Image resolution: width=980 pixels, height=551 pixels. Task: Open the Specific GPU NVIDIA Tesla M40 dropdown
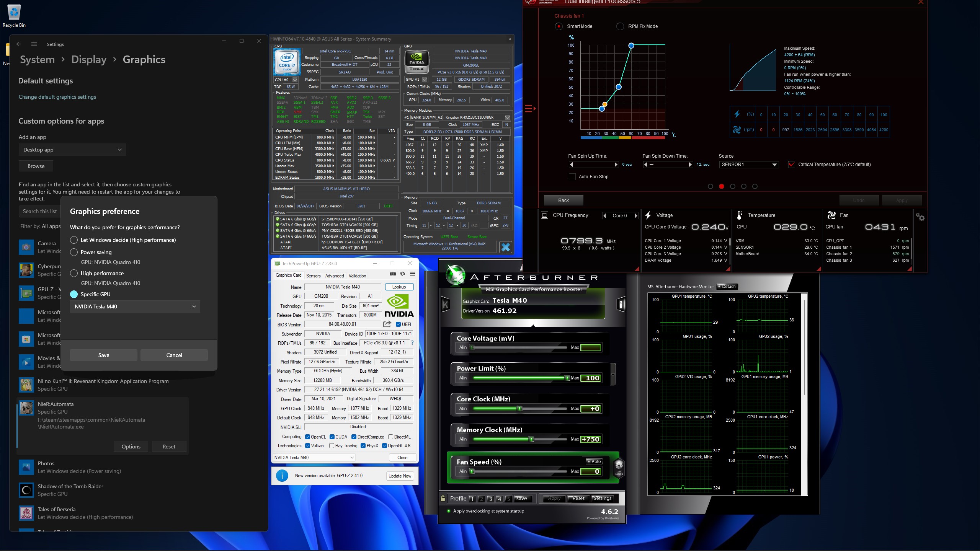135,306
